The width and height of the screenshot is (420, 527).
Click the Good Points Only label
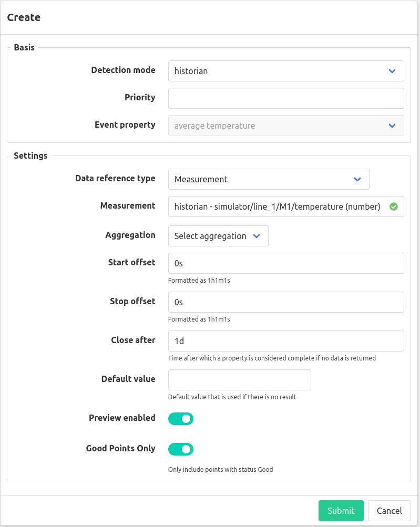point(121,448)
